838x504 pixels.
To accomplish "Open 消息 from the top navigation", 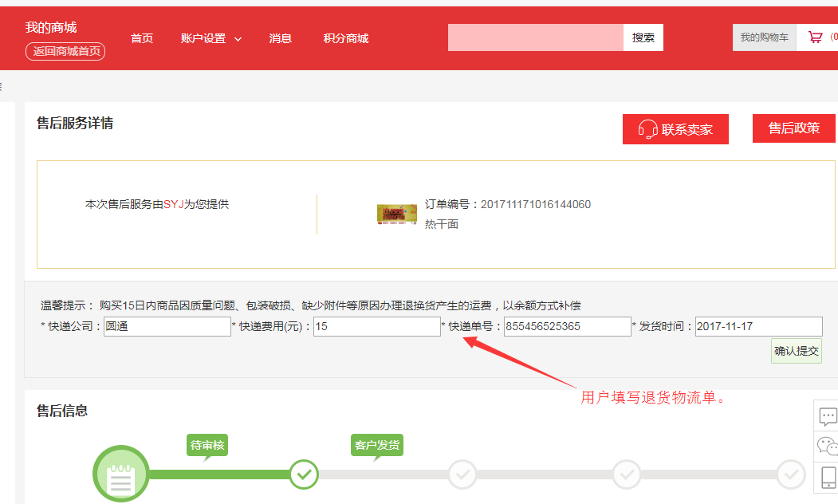I will (x=281, y=38).
